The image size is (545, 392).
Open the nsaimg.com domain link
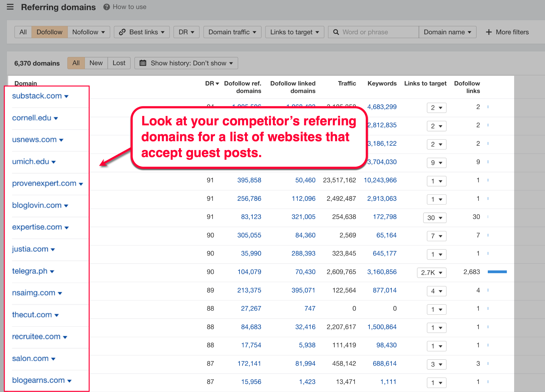pyautogui.click(x=34, y=293)
